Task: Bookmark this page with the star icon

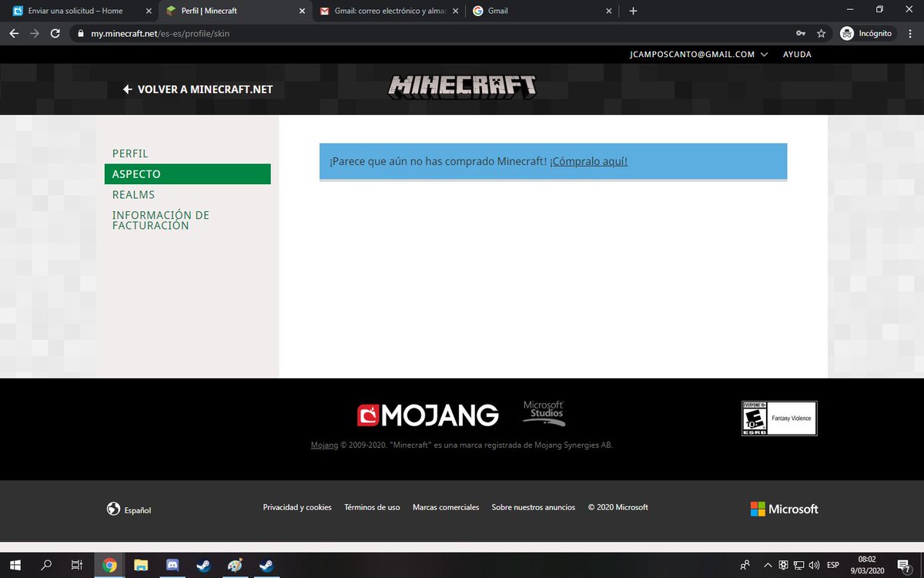Action: tap(821, 33)
